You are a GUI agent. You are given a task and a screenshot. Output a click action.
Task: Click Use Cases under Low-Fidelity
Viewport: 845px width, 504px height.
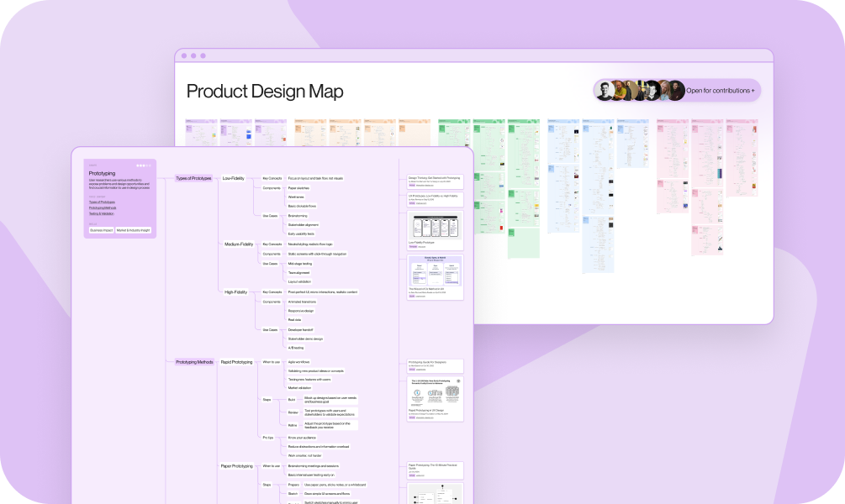click(270, 215)
